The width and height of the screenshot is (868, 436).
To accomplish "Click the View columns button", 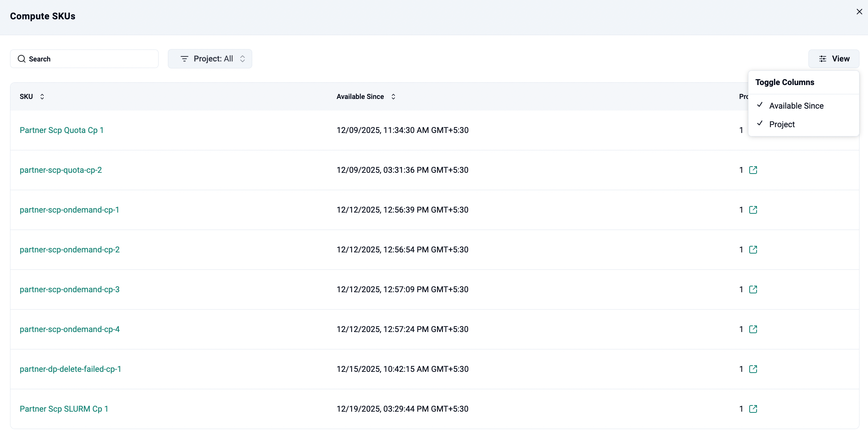I will 834,59.
